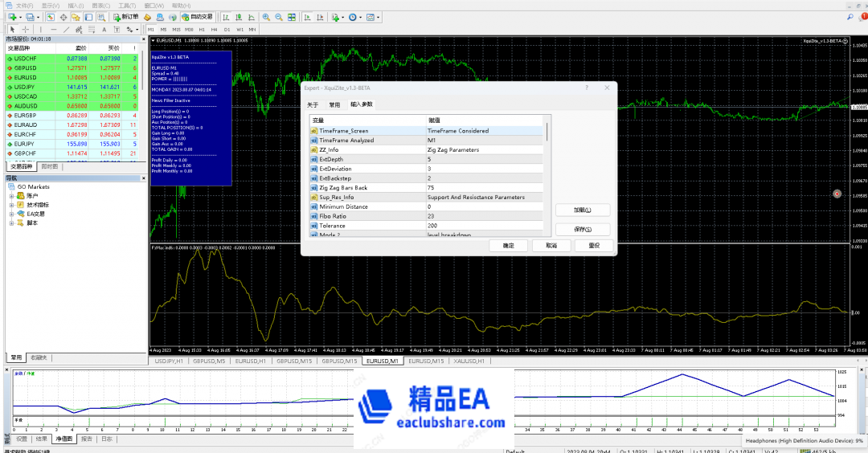Click the zoom in magnifier icon
868x453 pixels.
coord(266,17)
